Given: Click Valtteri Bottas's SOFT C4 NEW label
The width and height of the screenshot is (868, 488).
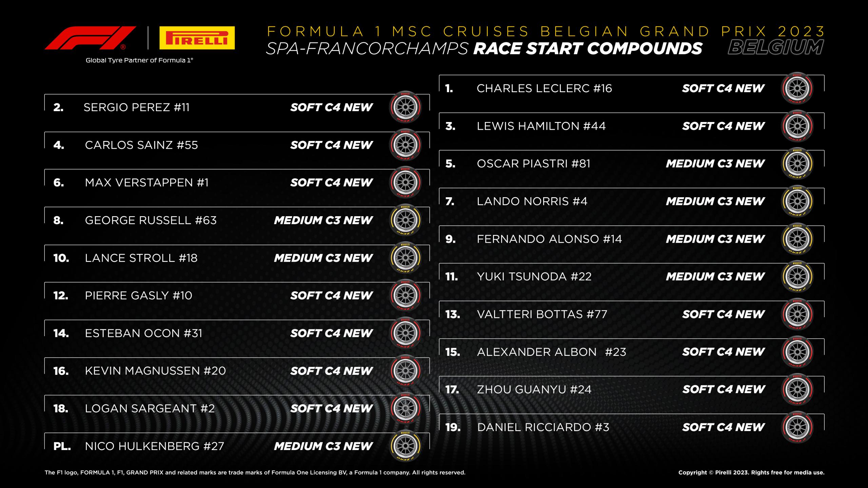Looking at the screenshot, I should [x=723, y=314].
